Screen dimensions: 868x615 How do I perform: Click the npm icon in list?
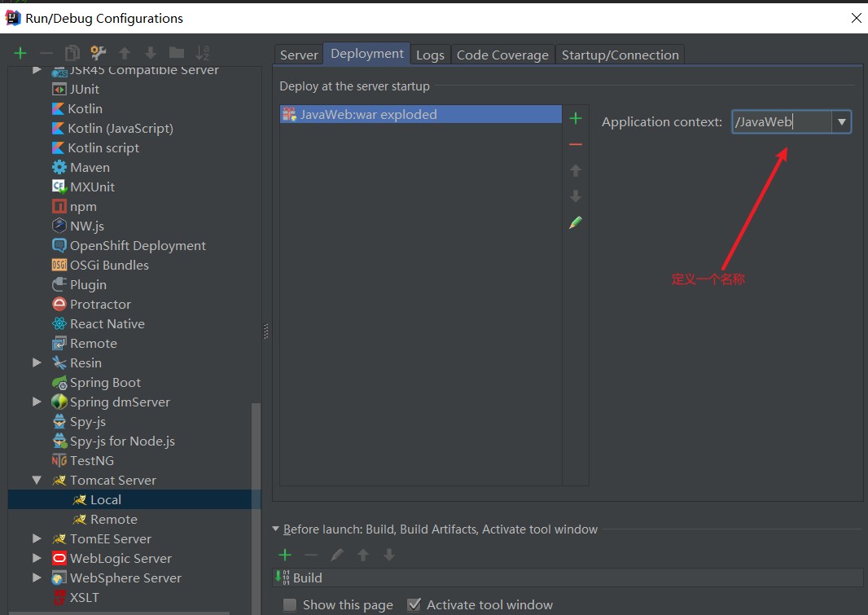(59, 206)
